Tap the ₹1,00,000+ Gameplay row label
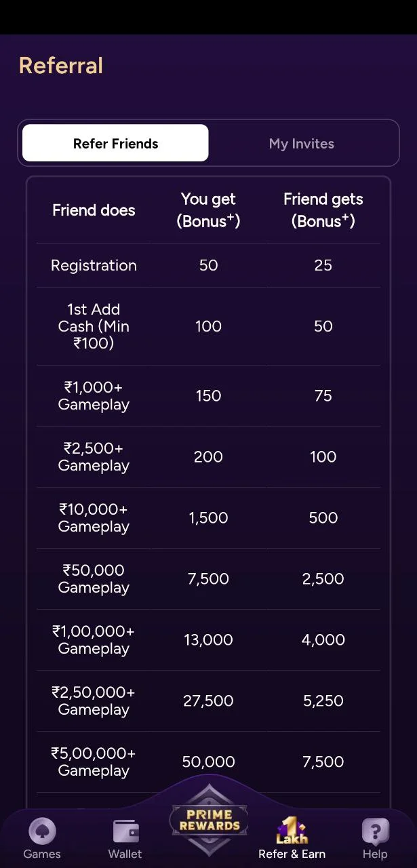This screenshot has height=868, width=417. (x=94, y=640)
